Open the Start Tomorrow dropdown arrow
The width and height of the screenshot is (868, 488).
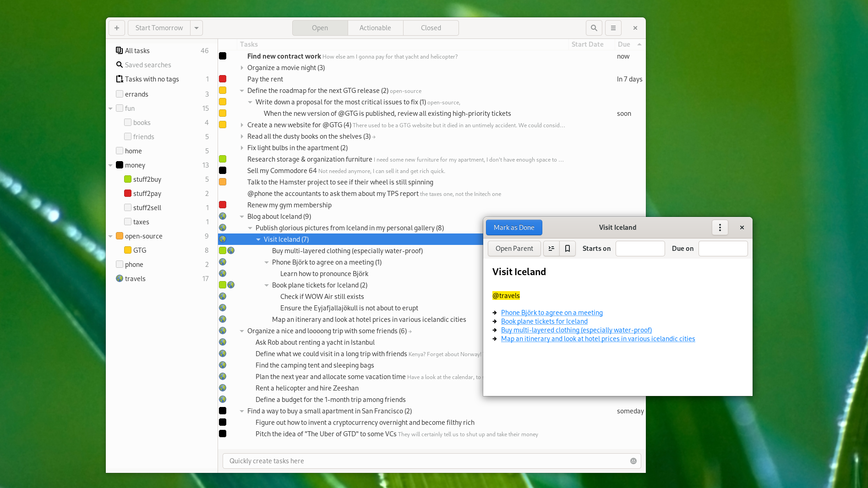(x=196, y=28)
